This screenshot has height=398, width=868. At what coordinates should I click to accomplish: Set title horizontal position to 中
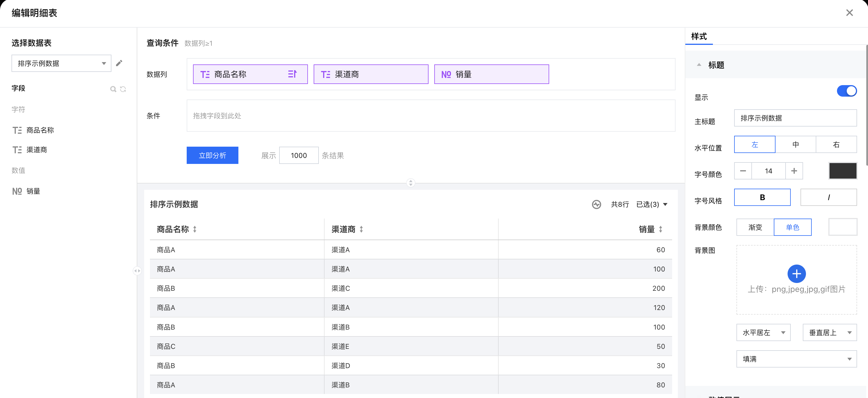795,145
